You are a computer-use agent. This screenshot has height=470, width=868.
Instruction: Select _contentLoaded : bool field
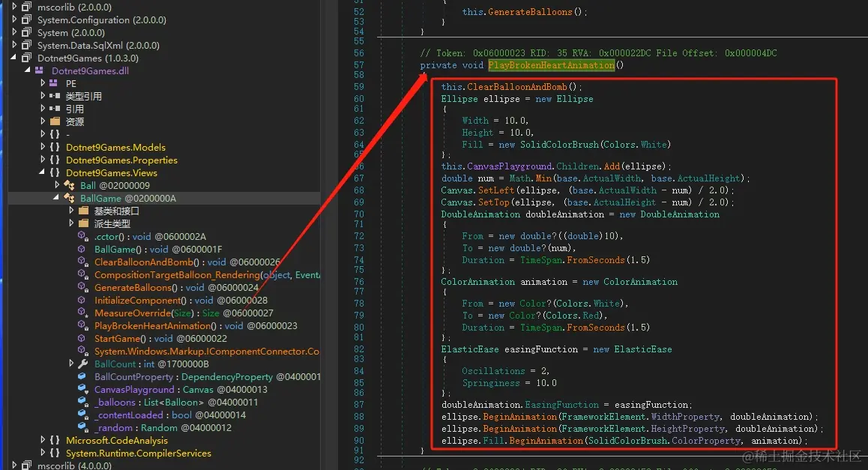point(170,415)
